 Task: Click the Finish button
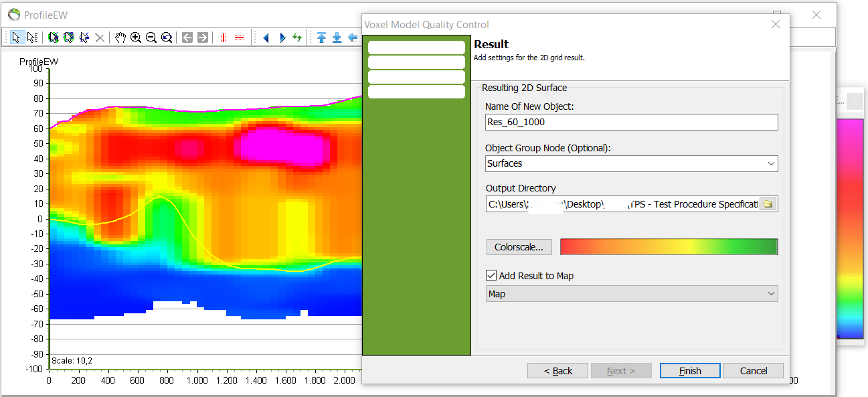(x=690, y=370)
